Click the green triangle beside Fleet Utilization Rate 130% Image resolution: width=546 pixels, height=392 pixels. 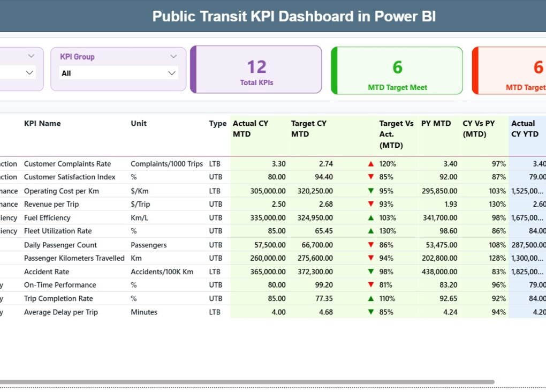tap(370, 231)
